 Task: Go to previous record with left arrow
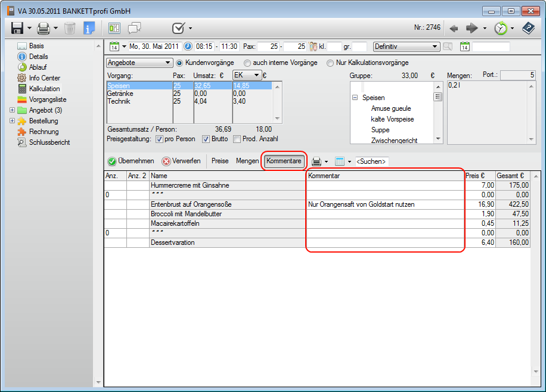(454, 28)
